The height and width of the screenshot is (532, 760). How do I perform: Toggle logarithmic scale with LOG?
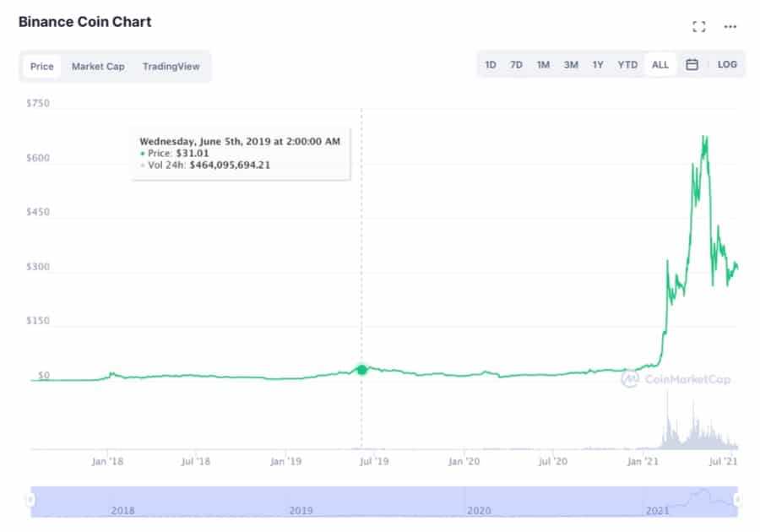[726, 64]
